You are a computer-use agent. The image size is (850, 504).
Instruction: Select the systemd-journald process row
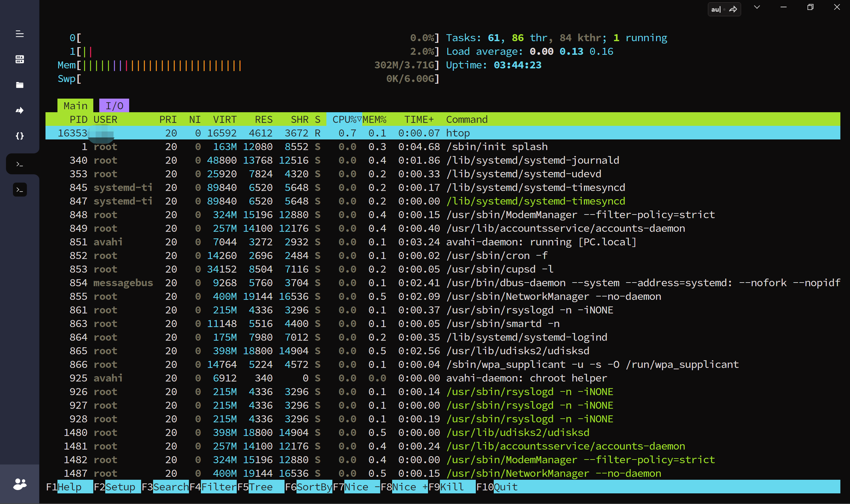pyautogui.click(x=443, y=160)
